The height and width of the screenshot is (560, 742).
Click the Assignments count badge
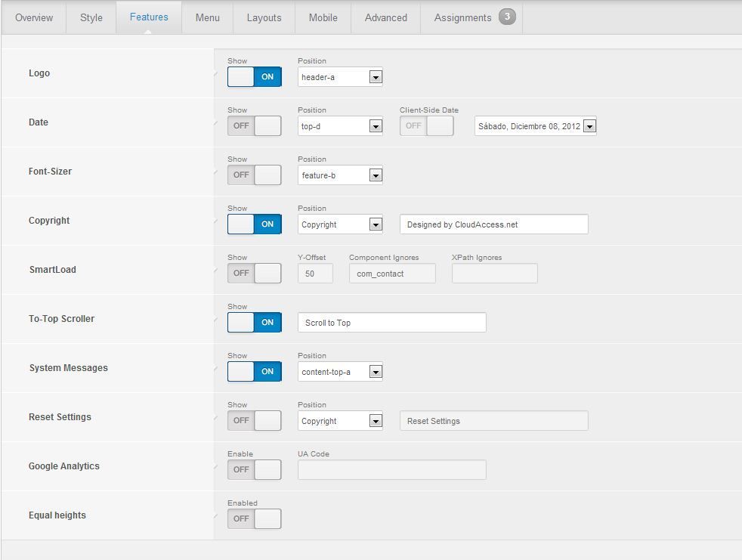507,17
